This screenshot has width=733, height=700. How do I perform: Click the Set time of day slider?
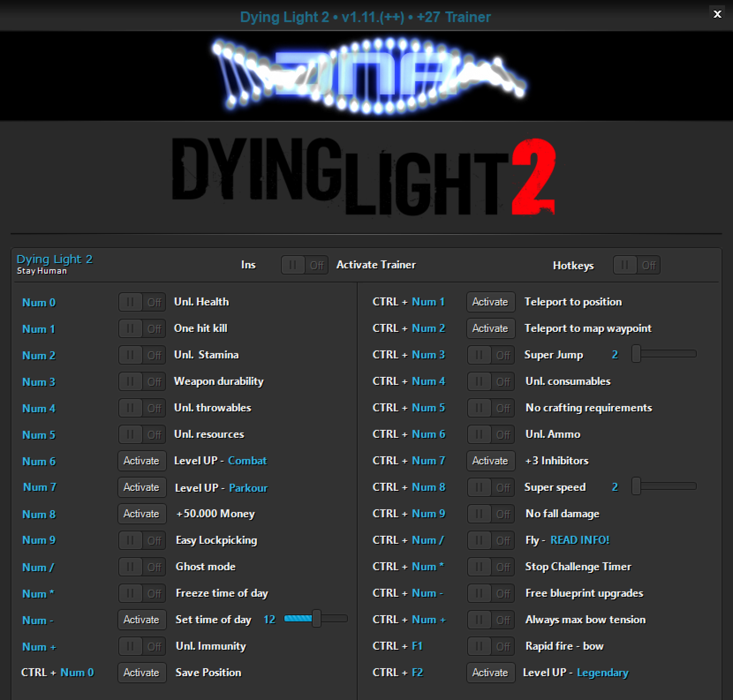point(316,619)
